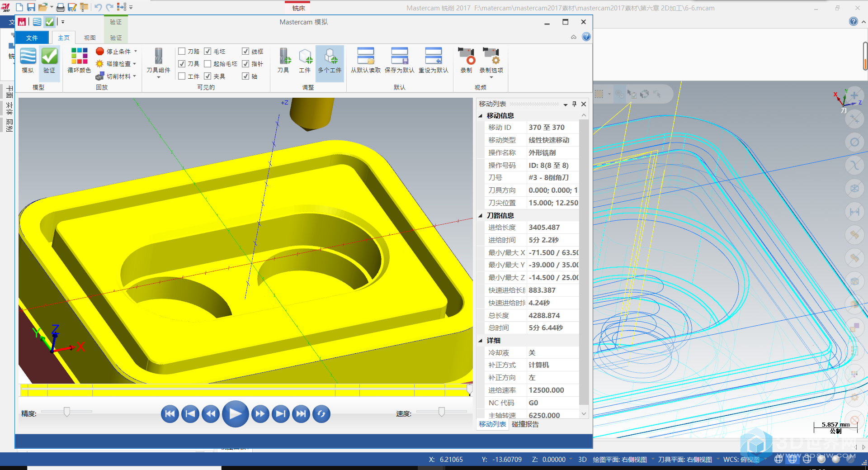868x470 pixels.
Task: Toggle the 轴 axis checkbox
Action: [x=245, y=76]
